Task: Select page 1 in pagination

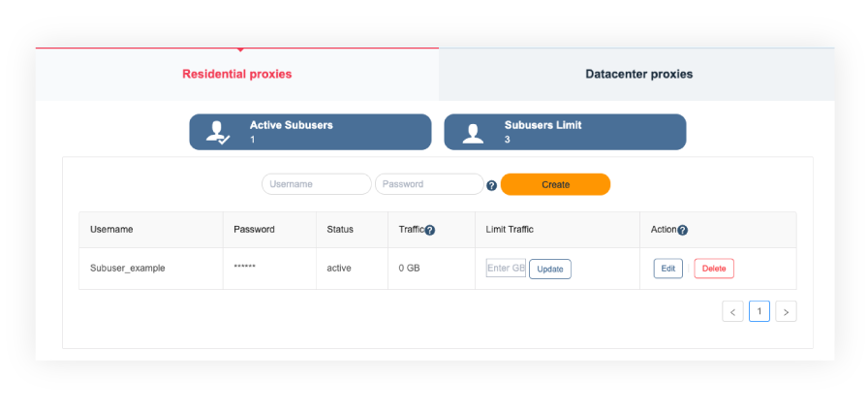Action: (759, 311)
